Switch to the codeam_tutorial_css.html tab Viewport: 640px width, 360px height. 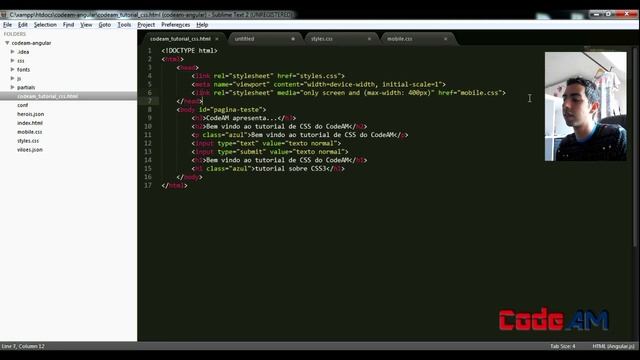[x=180, y=39]
